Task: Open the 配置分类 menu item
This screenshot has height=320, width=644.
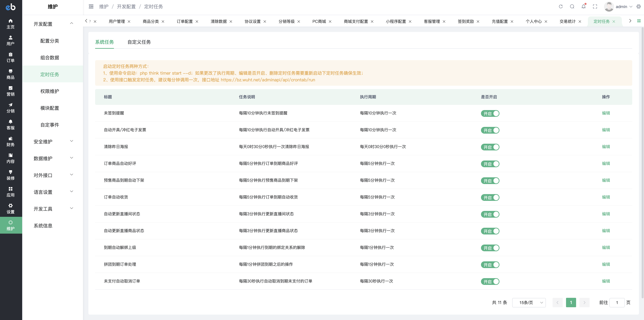Action: pos(53,41)
